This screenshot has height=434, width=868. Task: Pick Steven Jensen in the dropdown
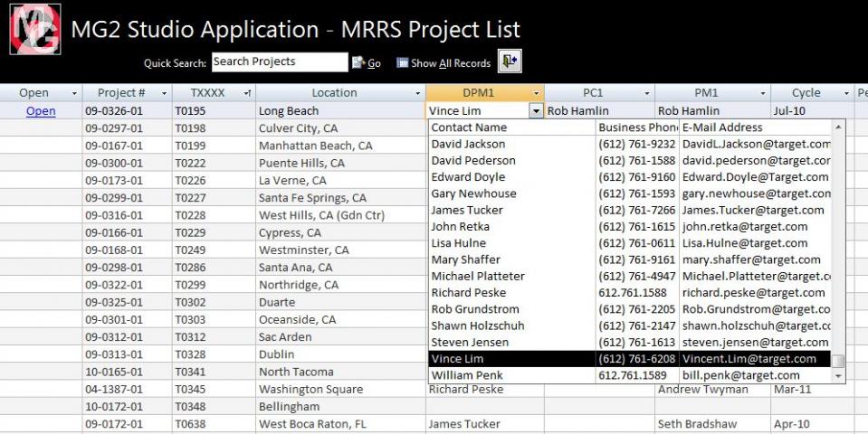(x=630, y=342)
